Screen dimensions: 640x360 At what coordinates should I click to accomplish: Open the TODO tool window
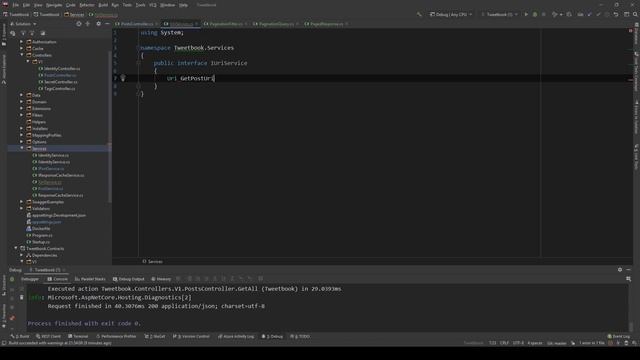tap(300, 336)
